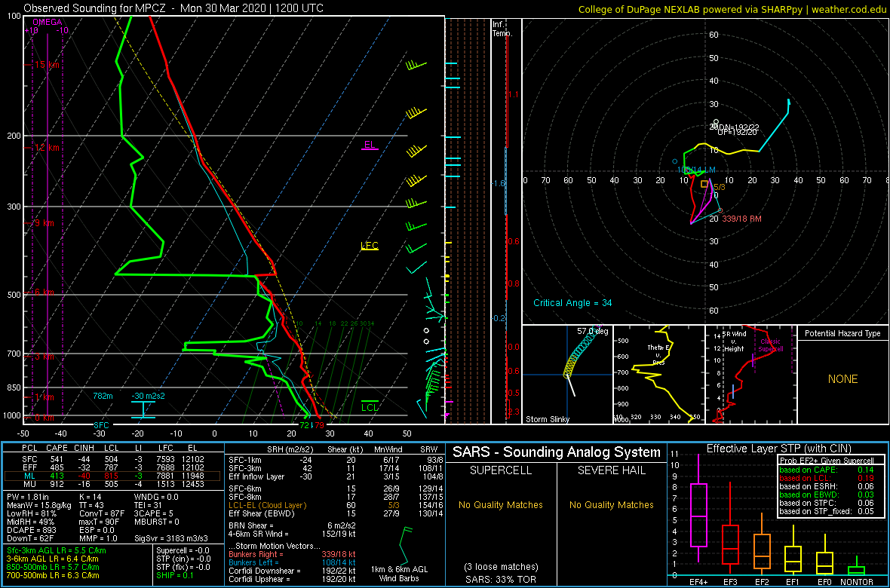Select the Critical Angle = 34 text
The width and height of the screenshot is (890, 588).
[x=572, y=303]
